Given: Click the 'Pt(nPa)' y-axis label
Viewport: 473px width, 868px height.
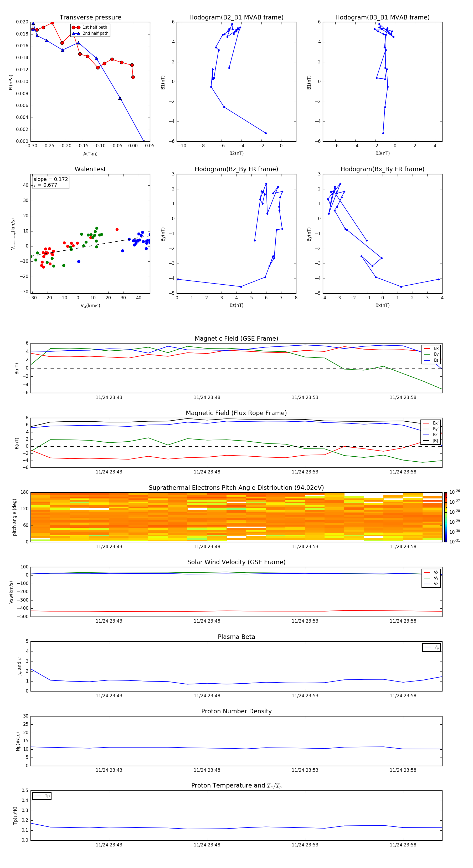Looking at the screenshot, I should tap(11, 82).
